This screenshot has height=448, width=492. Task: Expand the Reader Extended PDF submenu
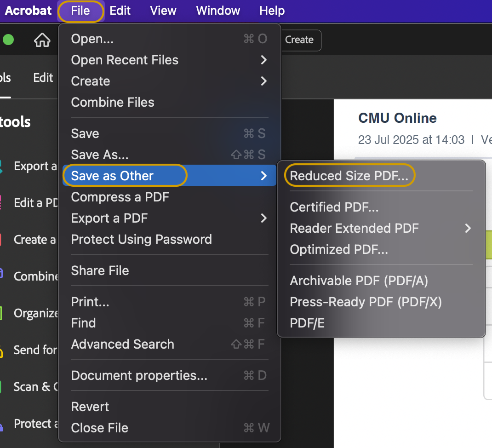(355, 228)
